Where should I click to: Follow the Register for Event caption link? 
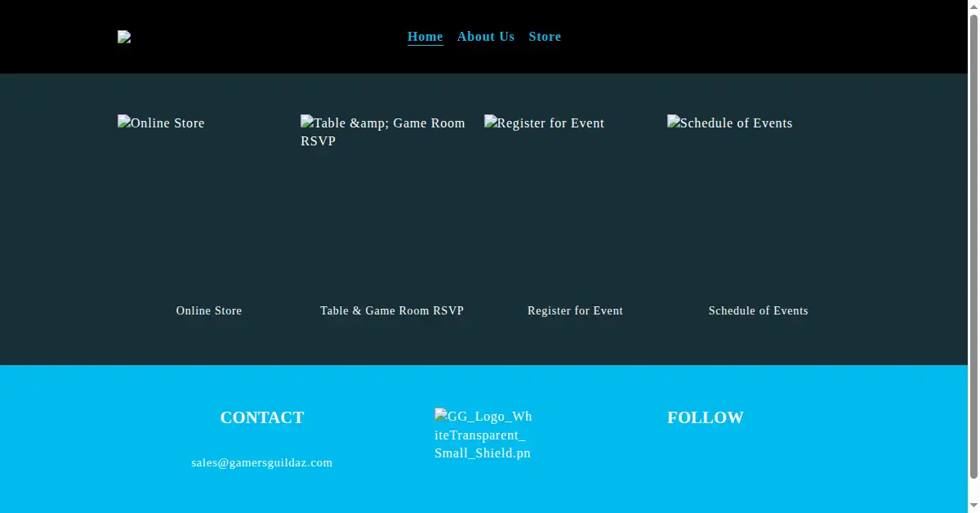click(x=575, y=311)
